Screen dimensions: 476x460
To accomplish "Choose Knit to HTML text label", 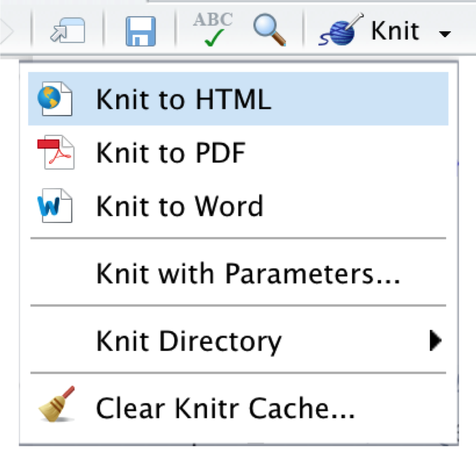I will point(183,99).
